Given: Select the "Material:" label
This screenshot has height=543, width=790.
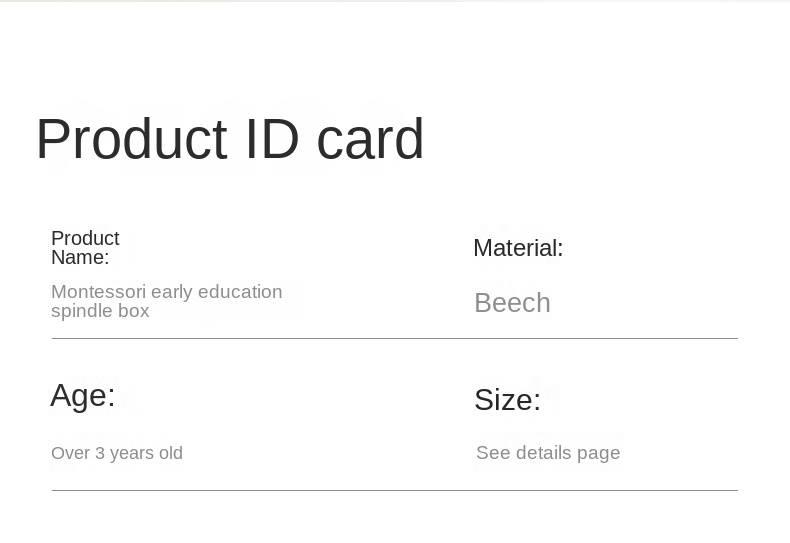Looking at the screenshot, I should (518, 248).
